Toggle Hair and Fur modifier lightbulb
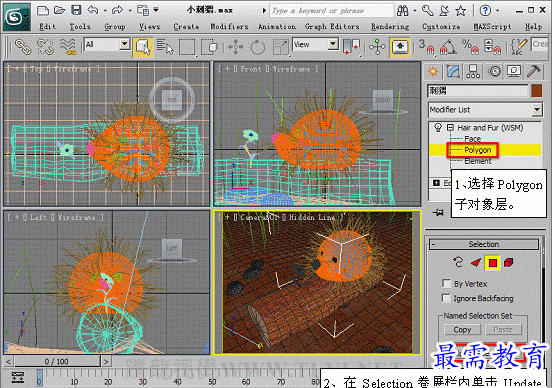555x388 pixels. [x=438, y=127]
